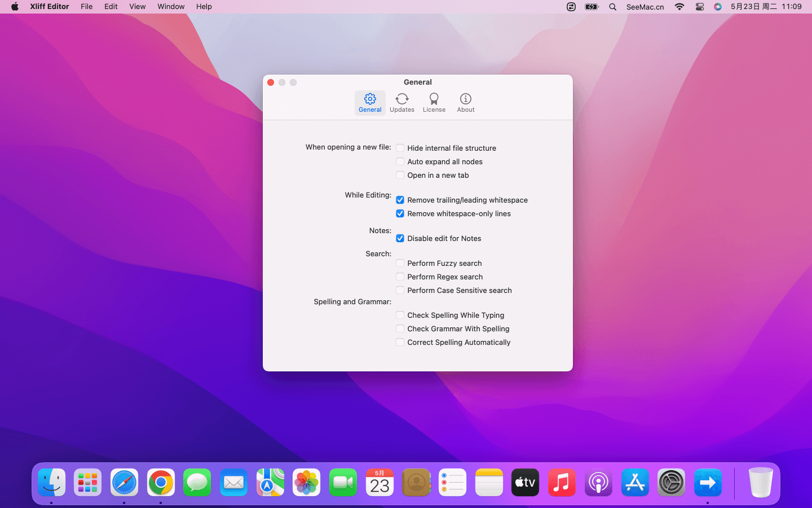Launch Google Chrome from the Dock
812x508 pixels.
pos(161,483)
